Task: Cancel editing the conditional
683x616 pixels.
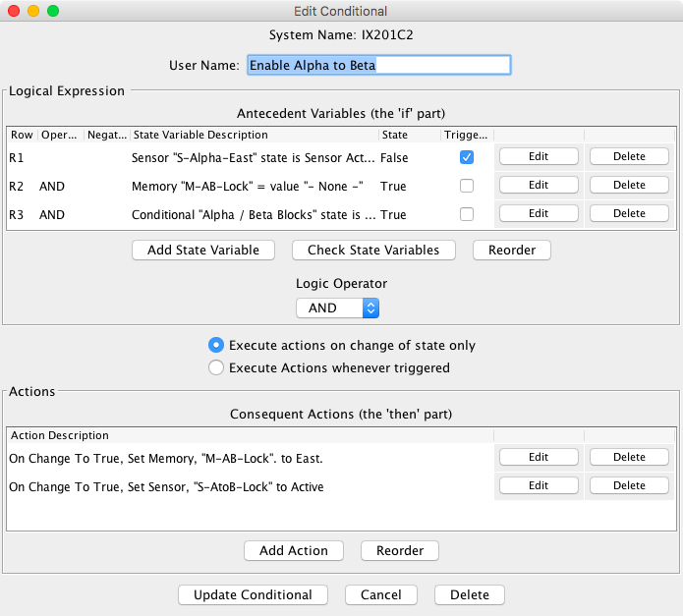Action: pos(380,594)
